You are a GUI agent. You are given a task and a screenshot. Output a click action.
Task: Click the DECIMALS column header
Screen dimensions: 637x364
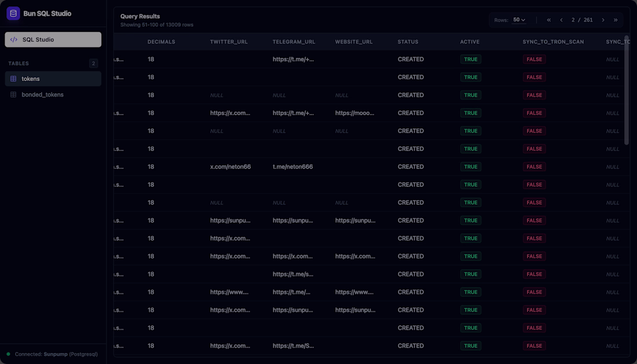click(x=161, y=42)
